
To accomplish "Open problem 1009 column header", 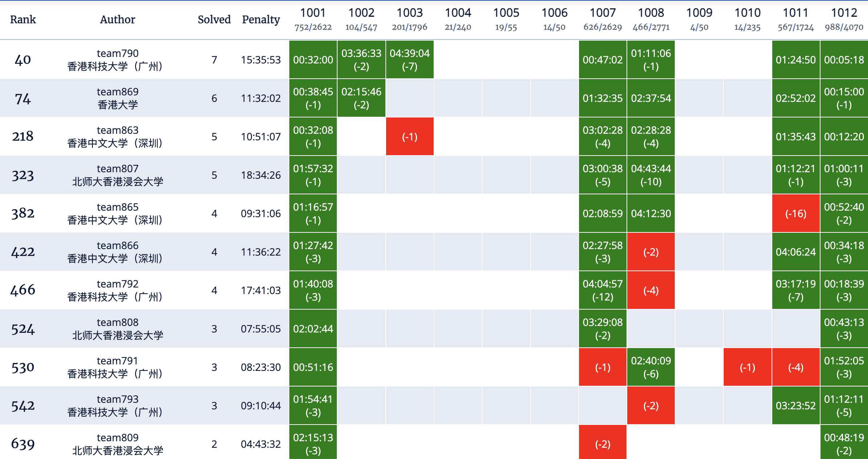I will pyautogui.click(x=699, y=20).
